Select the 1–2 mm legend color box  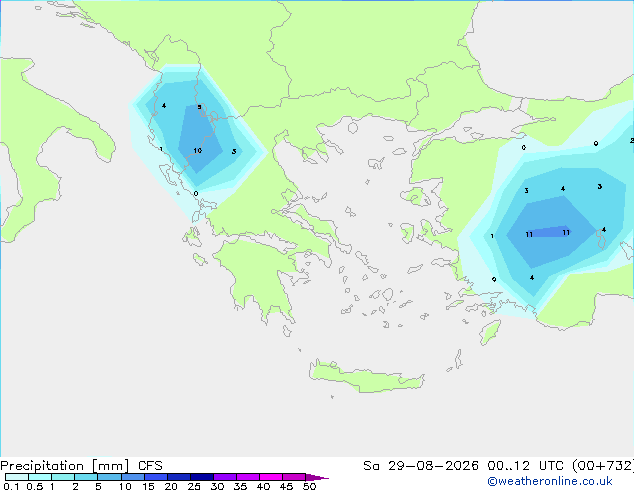[x=63, y=477]
